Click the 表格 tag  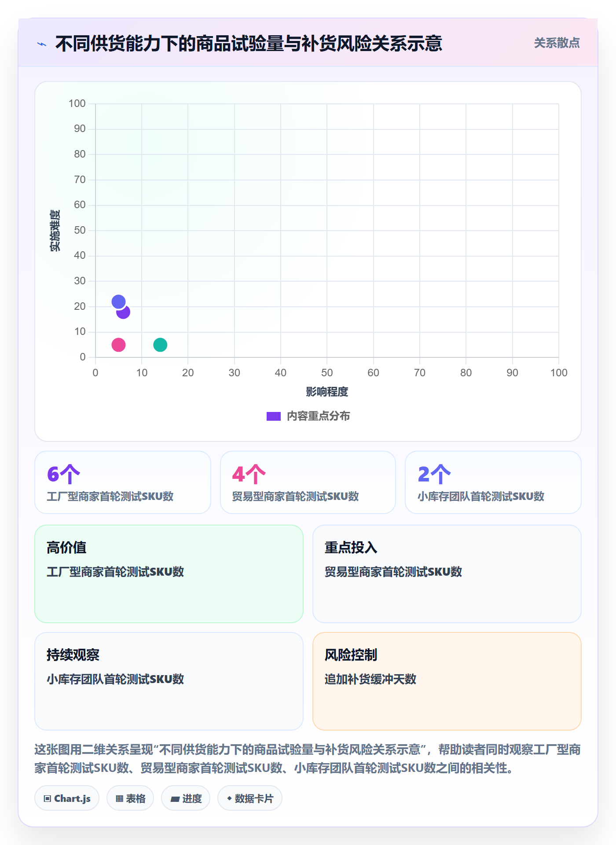(130, 798)
